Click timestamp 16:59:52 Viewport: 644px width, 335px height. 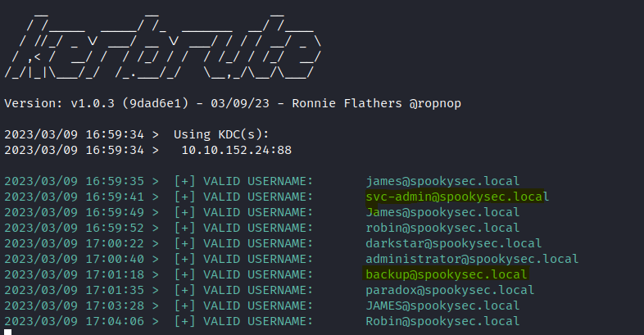[115, 228]
